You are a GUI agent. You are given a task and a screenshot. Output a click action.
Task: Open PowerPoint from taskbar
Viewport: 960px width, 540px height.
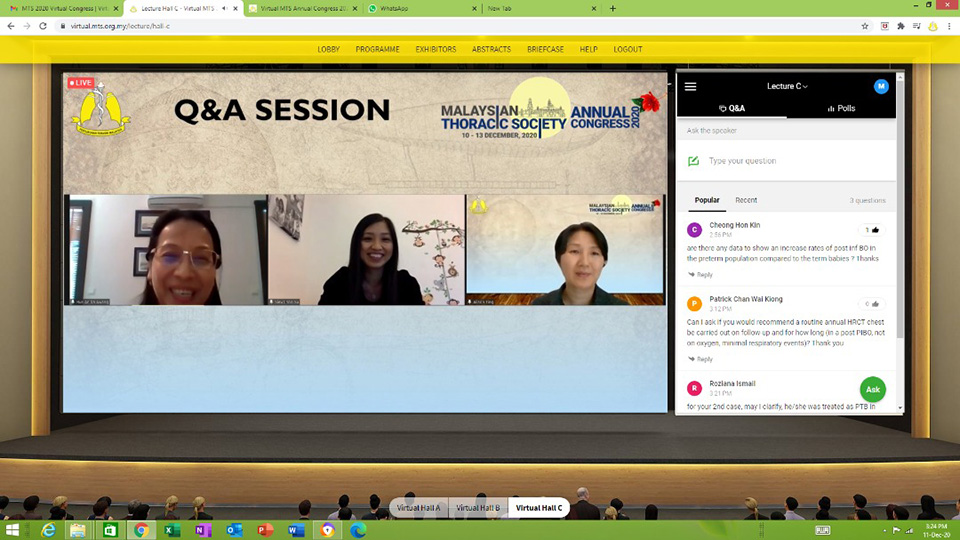coord(265,530)
